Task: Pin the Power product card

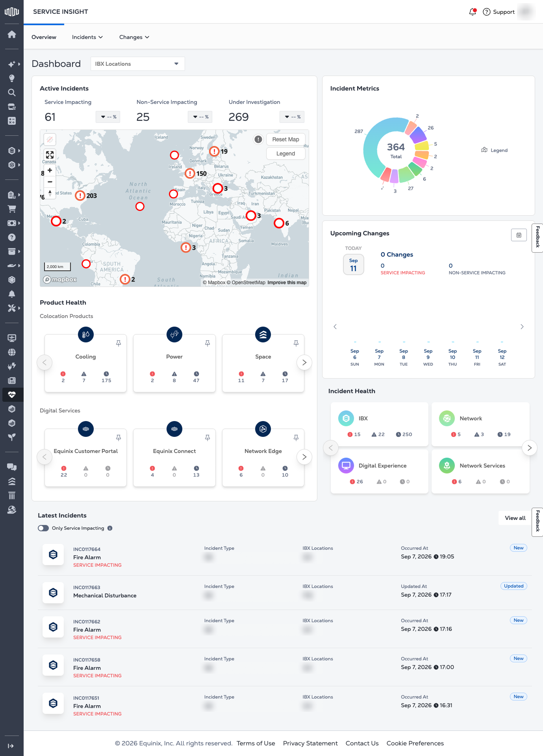Action: (208, 343)
